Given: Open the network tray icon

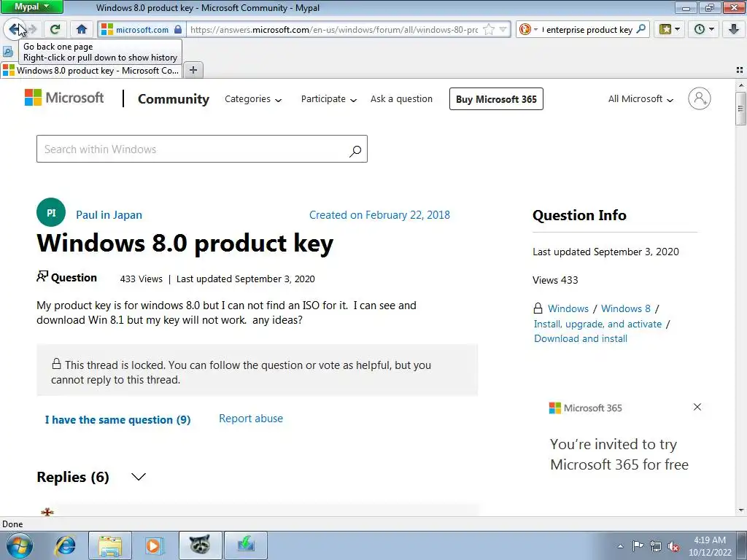Looking at the screenshot, I should click(x=656, y=546).
